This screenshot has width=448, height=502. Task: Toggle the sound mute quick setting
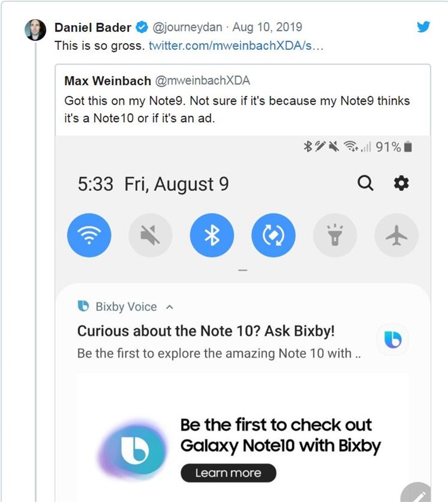150,235
